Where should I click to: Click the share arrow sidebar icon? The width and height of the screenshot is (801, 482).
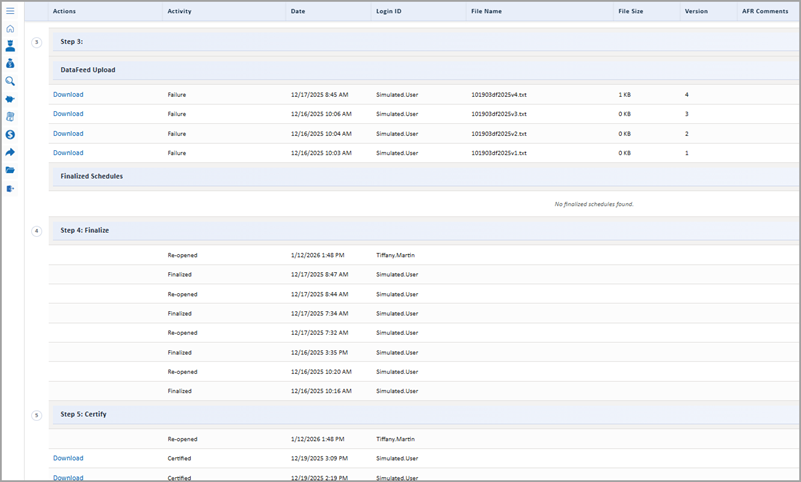pyautogui.click(x=10, y=152)
